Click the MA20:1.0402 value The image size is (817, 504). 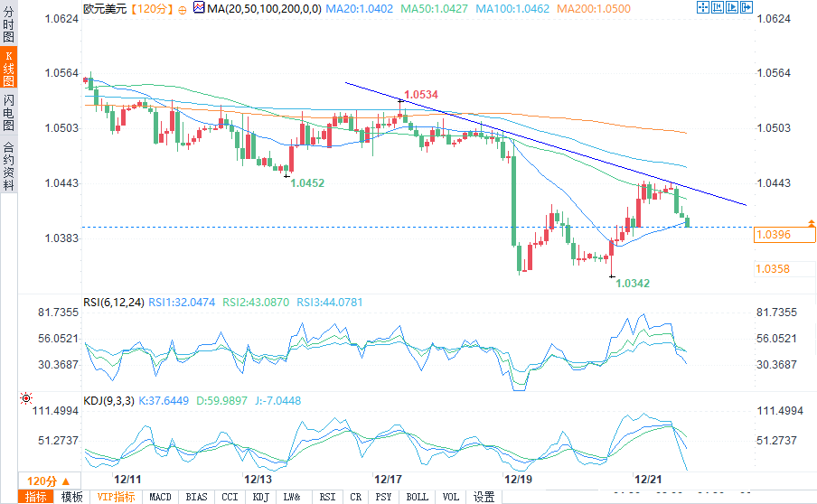(x=360, y=9)
